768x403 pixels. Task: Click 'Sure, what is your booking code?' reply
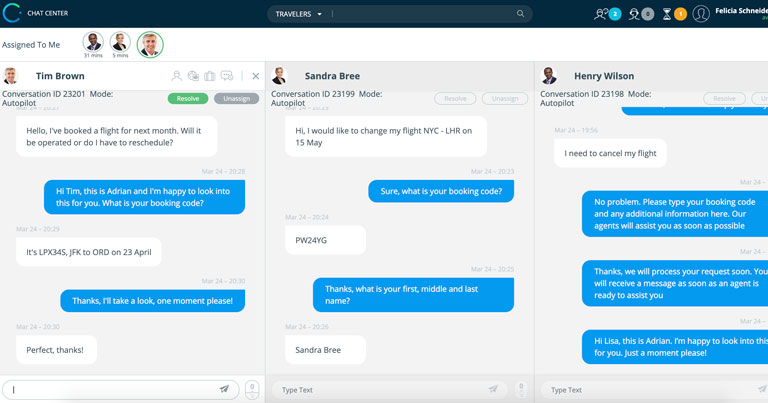(441, 191)
